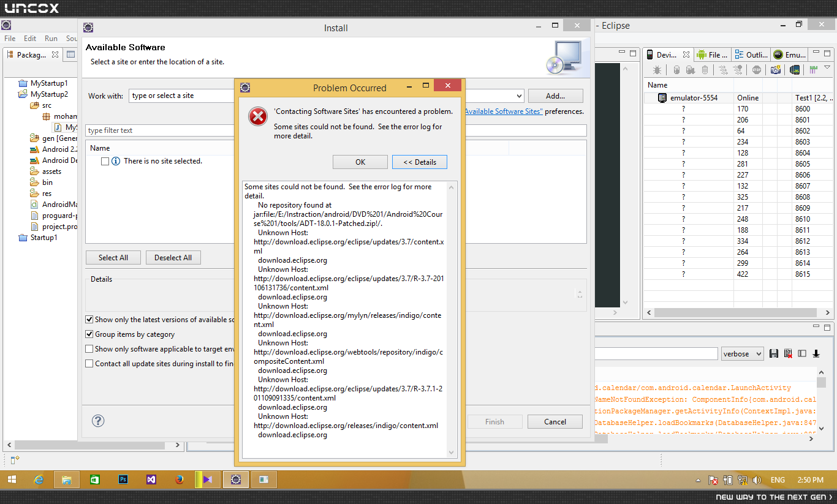
Task: Open Windows Store from the taskbar
Action: [95, 480]
